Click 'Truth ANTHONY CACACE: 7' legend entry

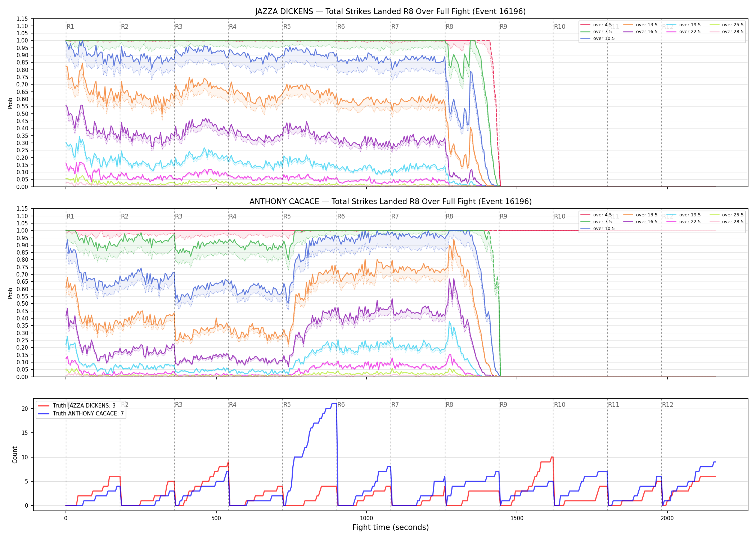81,414
